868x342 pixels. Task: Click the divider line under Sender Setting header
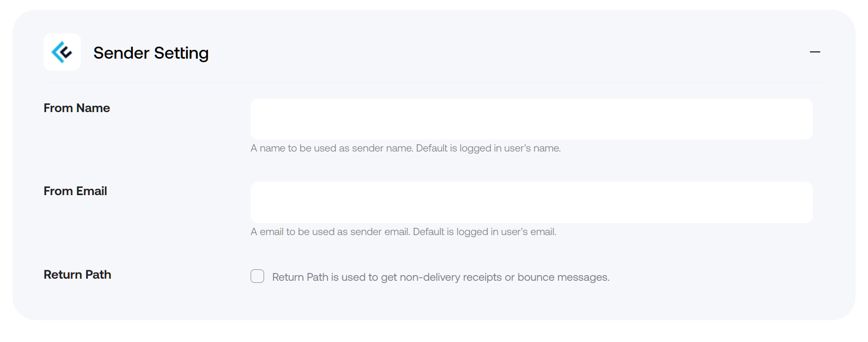433,83
